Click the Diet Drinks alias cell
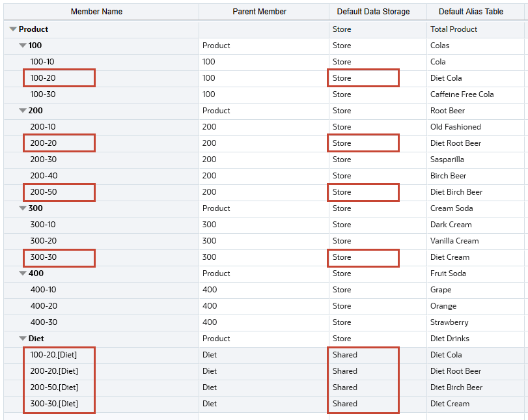This screenshot has height=420, width=528. coord(449,339)
